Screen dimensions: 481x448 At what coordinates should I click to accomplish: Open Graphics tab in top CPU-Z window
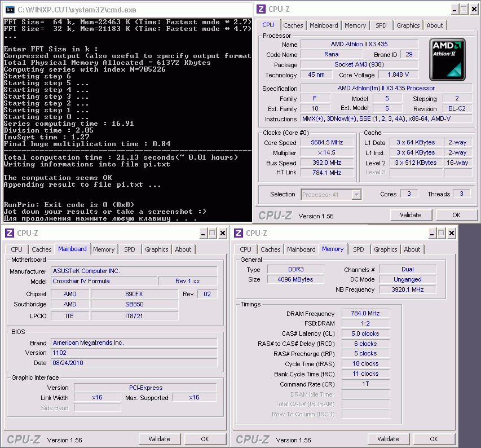408,25
